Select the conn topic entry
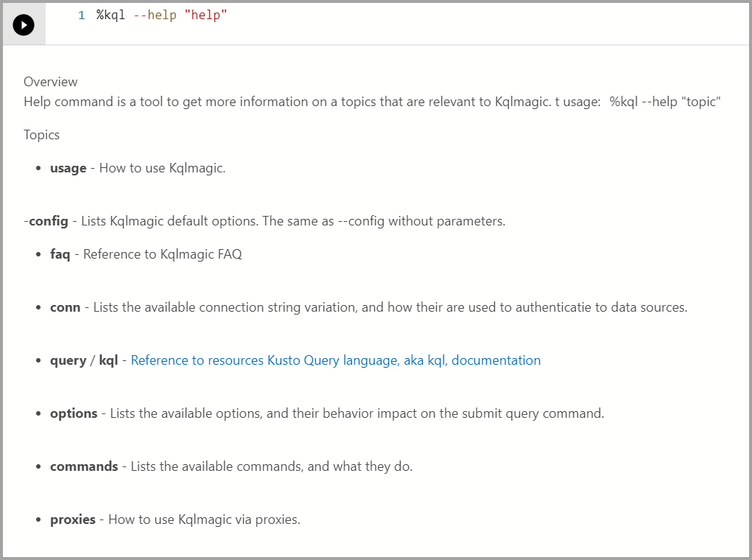752x560 pixels. [65, 307]
